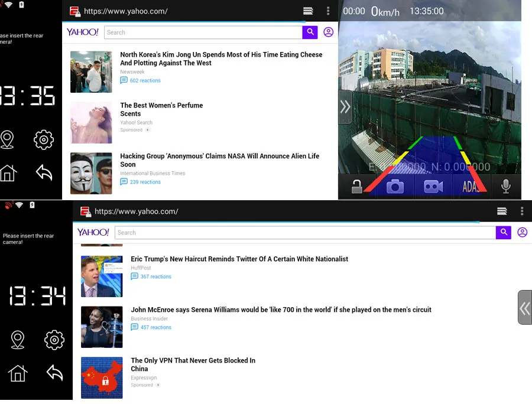Click the 13:35:00 dashcam timestamp
532x404 pixels.
pyautogui.click(x=426, y=11)
